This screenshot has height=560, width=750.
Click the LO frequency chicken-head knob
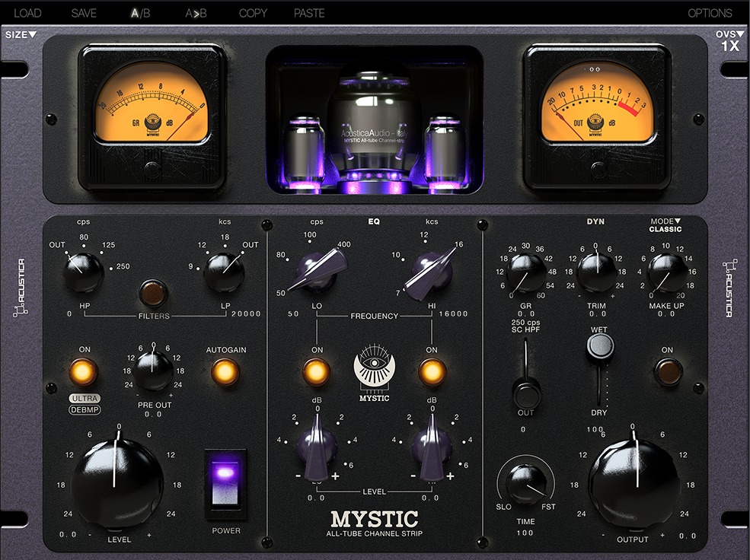coord(317,272)
